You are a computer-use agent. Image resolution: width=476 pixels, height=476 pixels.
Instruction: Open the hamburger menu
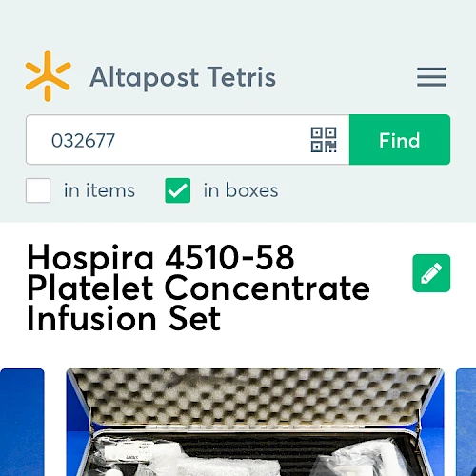431,77
